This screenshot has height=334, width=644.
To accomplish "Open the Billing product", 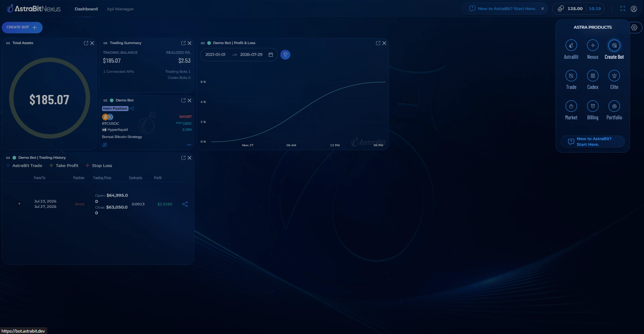I will (593, 106).
